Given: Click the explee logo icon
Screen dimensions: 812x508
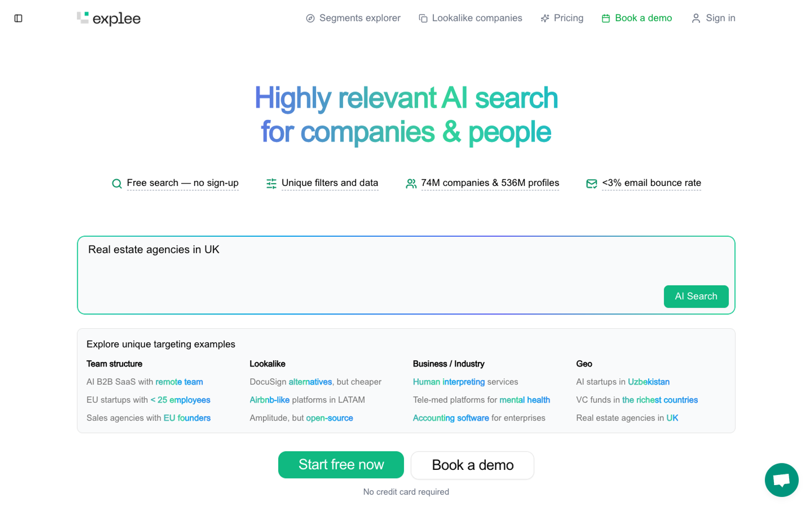Looking at the screenshot, I should tap(82, 17).
